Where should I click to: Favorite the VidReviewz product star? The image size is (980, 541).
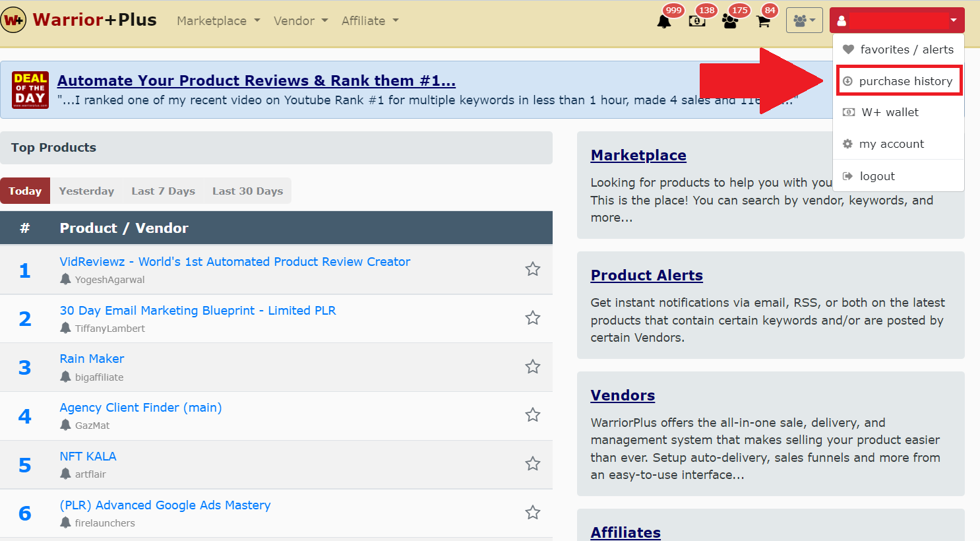click(x=533, y=269)
